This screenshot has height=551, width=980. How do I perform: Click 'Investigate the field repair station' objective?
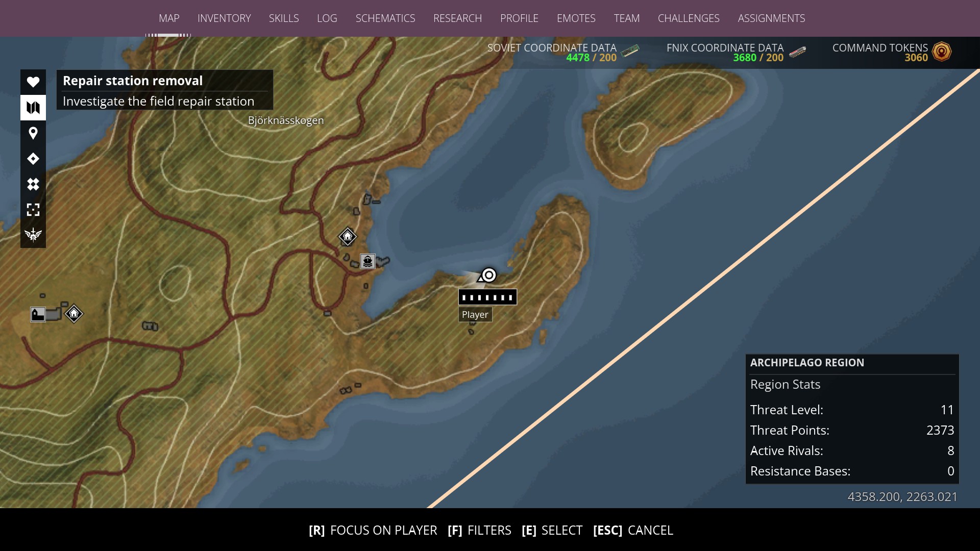tap(158, 101)
